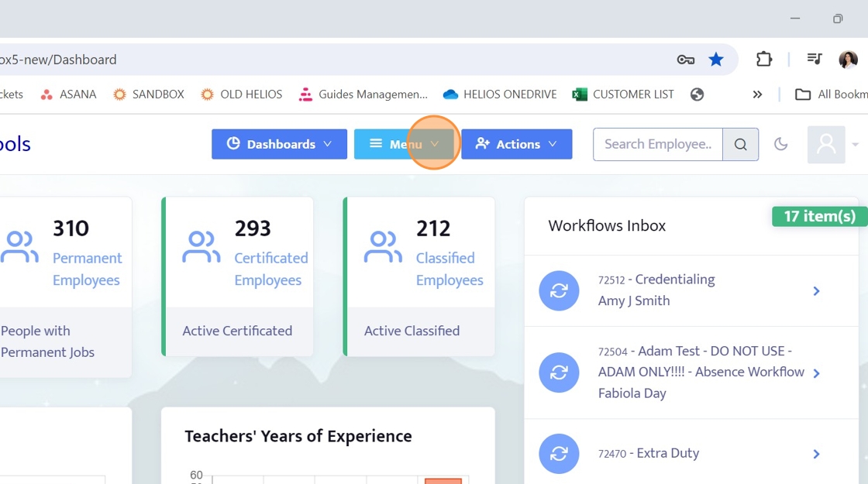The height and width of the screenshot is (484, 868).
Task: Open Certificated Employees link
Action: 270,269
